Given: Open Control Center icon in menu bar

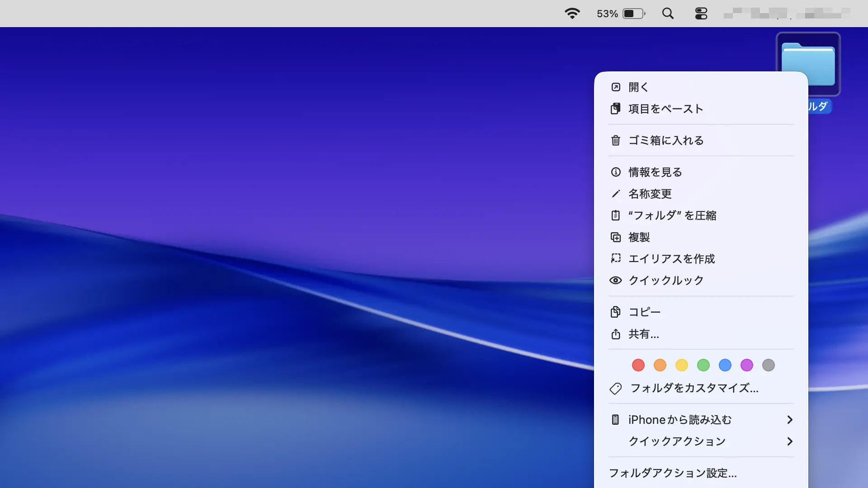Looking at the screenshot, I should 701,14.
